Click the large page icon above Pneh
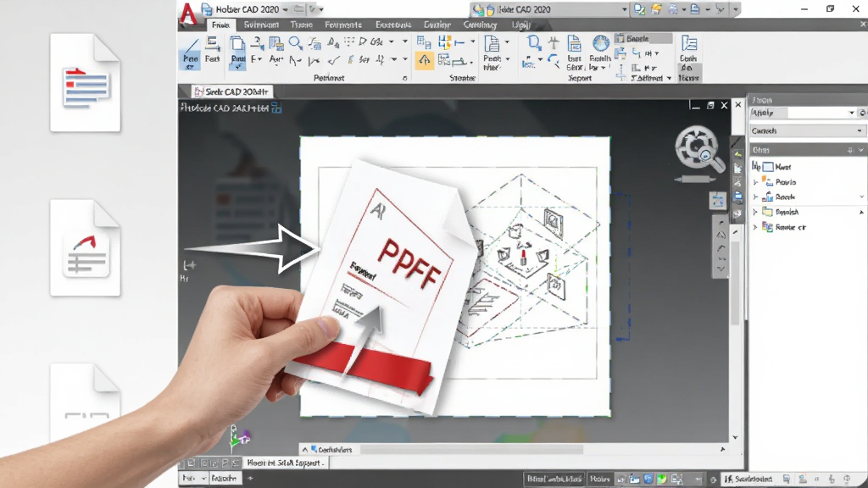 click(492, 44)
